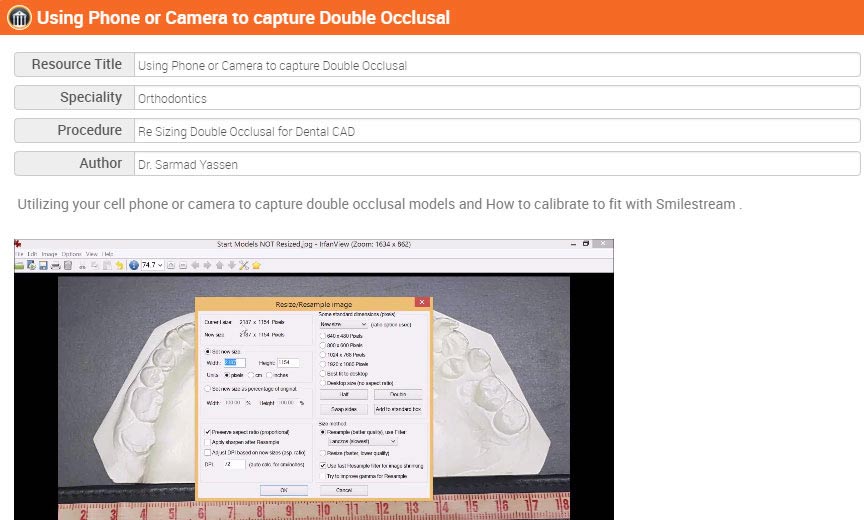
Task: Click the IrfanView red app icon in the title bar
Action: 18,244
